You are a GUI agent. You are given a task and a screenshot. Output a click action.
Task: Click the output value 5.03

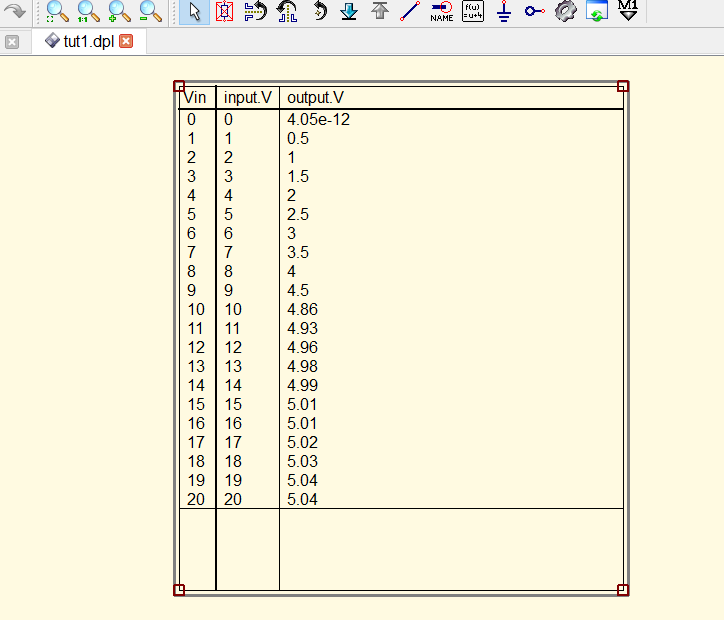(302, 461)
